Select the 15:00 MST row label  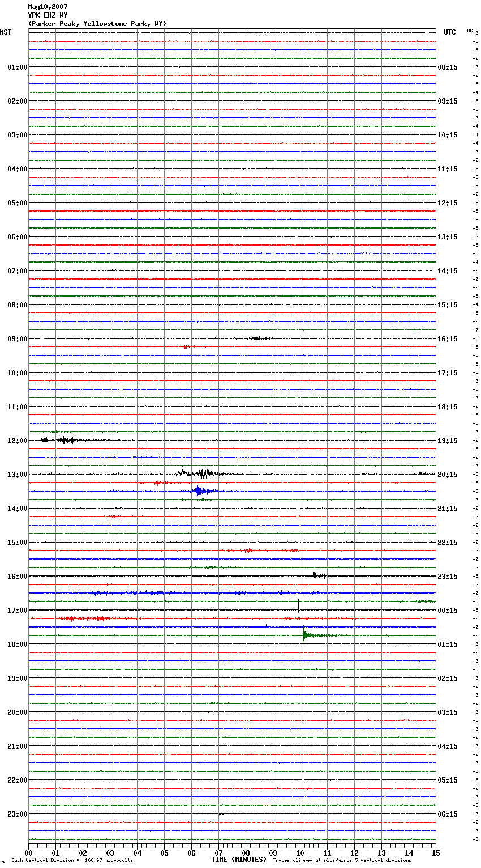17,543
